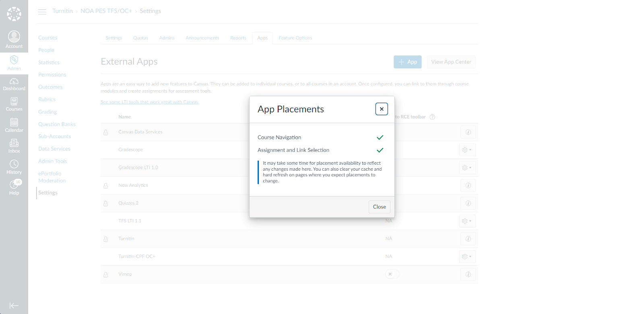Open Data Services in account menu
Screen dimensions: 644x314
(54, 149)
